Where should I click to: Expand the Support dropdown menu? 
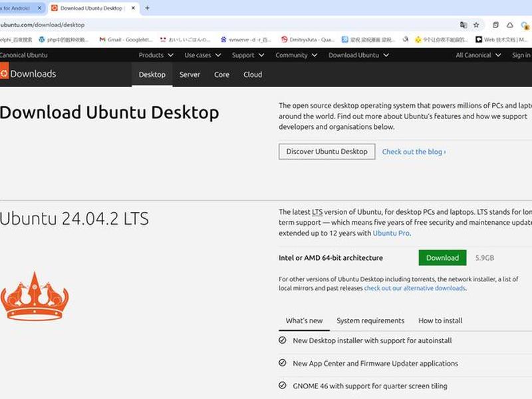(248, 55)
